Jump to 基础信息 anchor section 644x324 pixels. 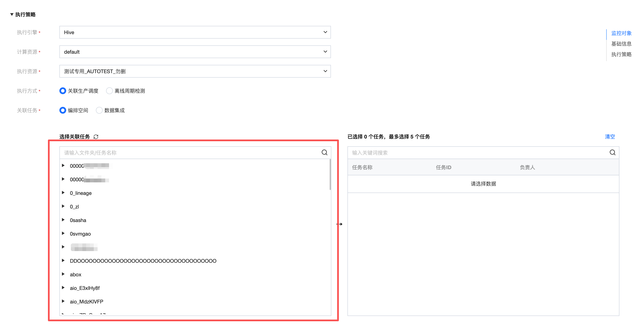click(x=621, y=44)
